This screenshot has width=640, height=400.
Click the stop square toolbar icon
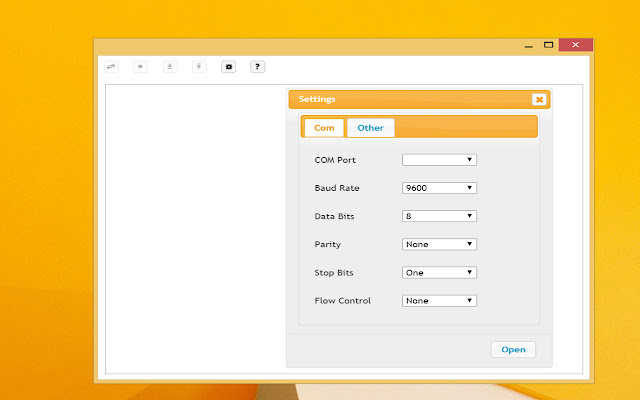(x=140, y=67)
